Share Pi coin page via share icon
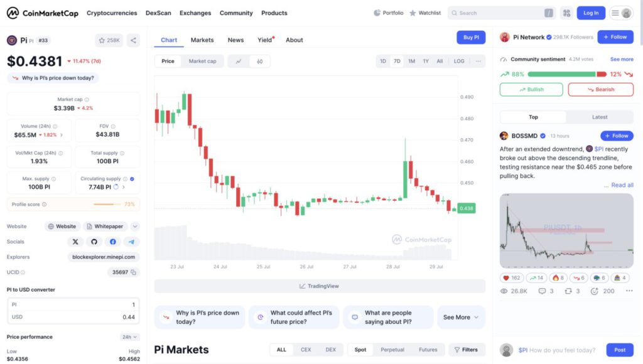Viewport: 643px width, 364px height. (133, 40)
